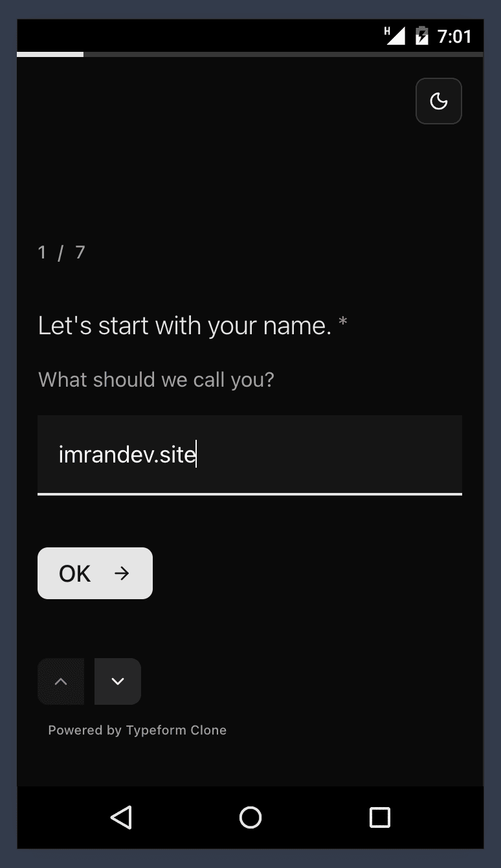
Task: Click the filled portion of progress bar
Action: tap(50, 54)
